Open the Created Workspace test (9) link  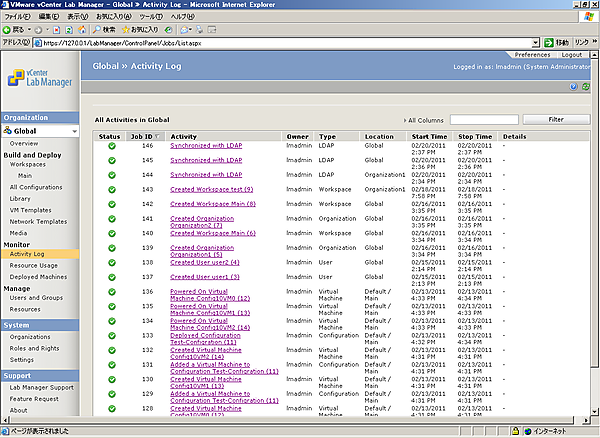(211, 189)
